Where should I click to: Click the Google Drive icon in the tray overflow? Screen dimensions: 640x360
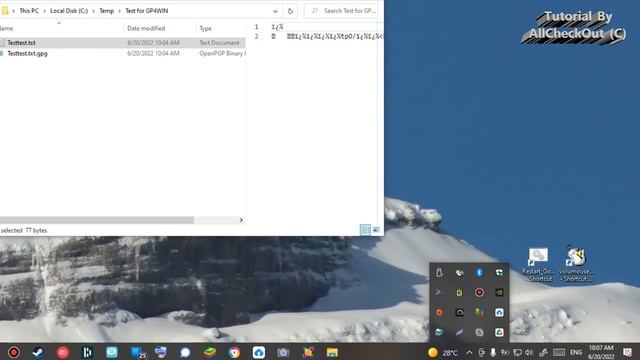(x=499, y=332)
